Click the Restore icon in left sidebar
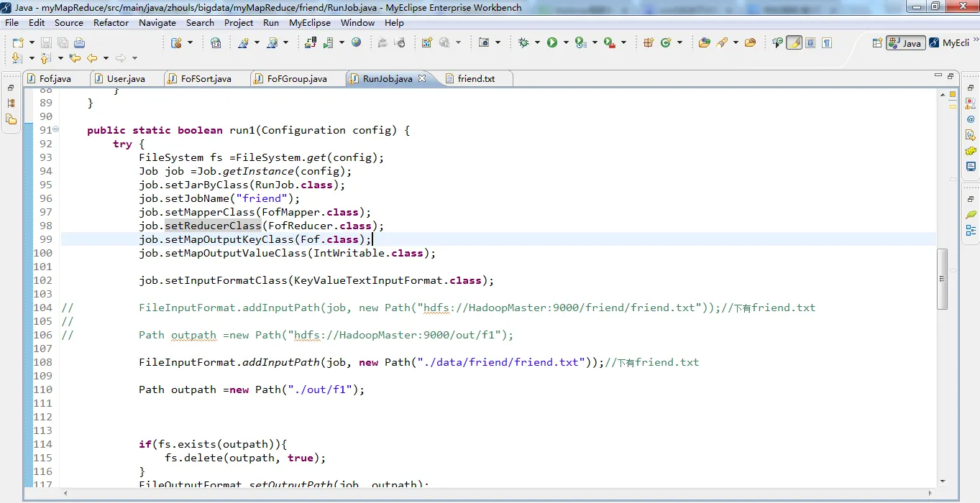 pyautogui.click(x=11, y=88)
